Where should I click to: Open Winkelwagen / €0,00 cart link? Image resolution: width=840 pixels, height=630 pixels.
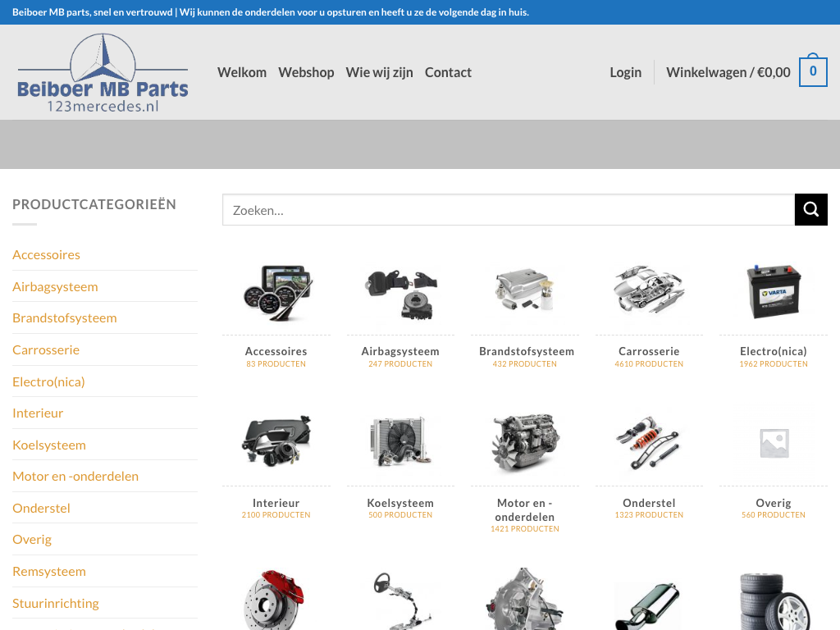pos(728,72)
